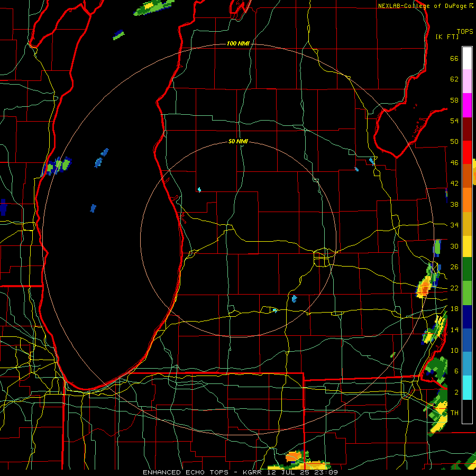Click the 38 value on the legend
Screen dimensions: 476x476
click(454, 204)
